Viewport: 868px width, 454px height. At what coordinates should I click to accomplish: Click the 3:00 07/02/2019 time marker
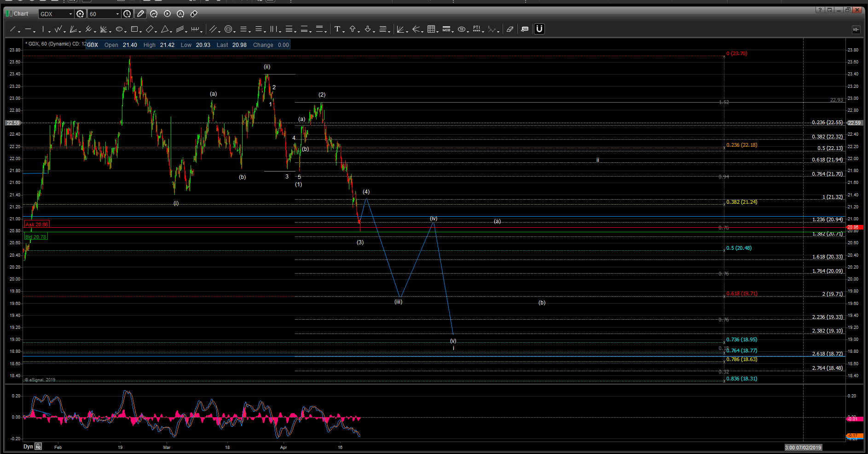tap(803, 448)
